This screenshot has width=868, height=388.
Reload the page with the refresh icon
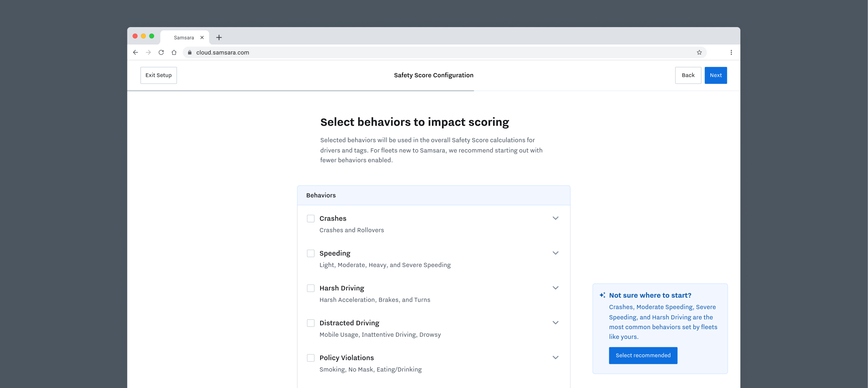click(161, 52)
